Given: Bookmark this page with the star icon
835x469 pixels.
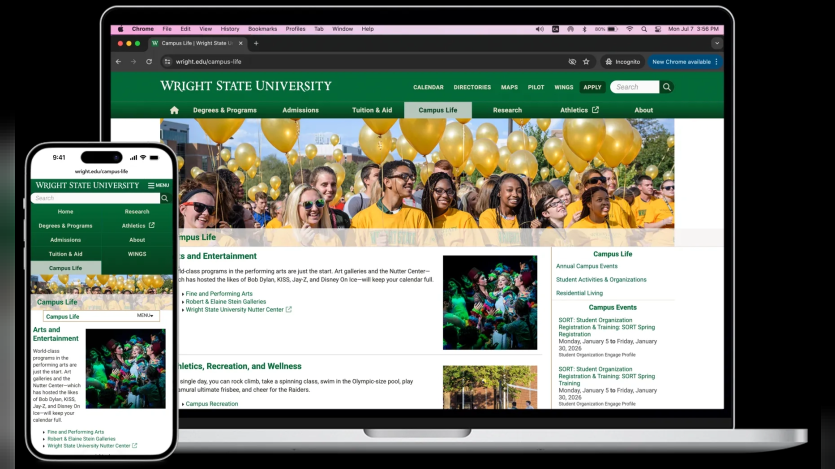Looking at the screenshot, I should 586,62.
